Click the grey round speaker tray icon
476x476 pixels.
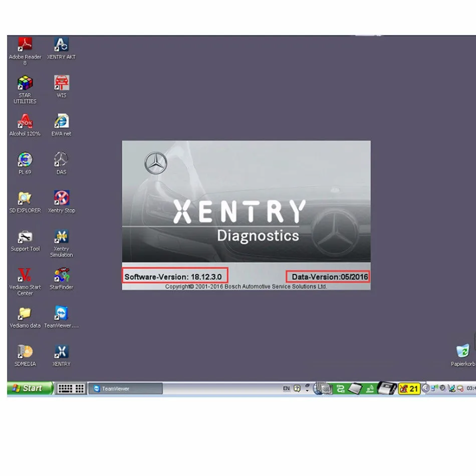tap(442, 388)
